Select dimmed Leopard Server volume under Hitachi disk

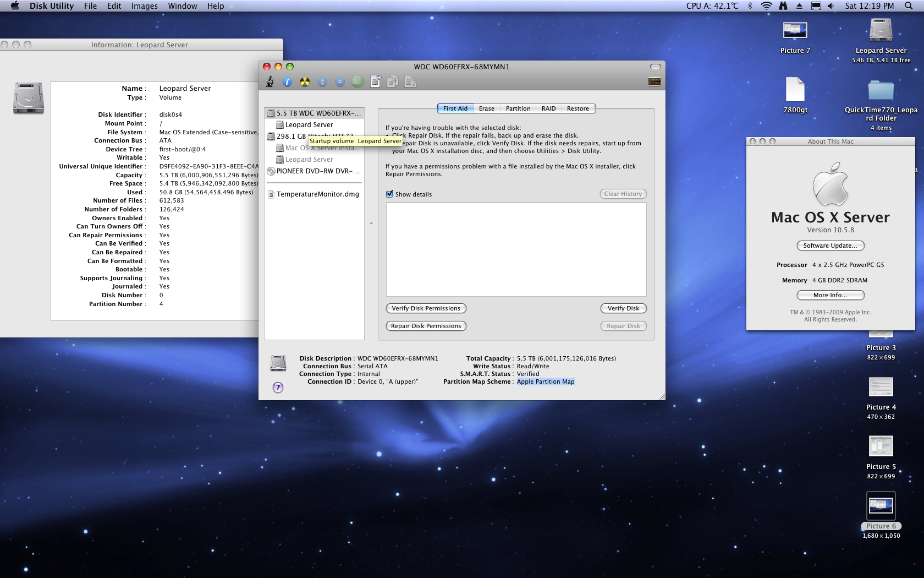pos(314,160)
